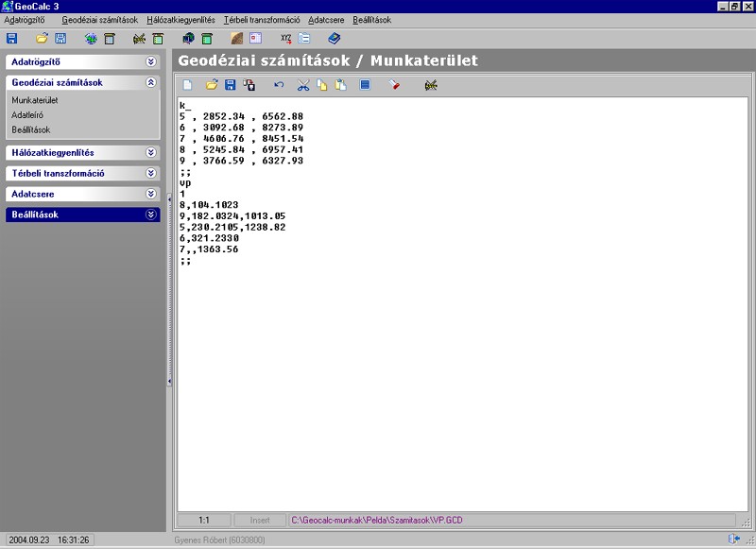Click the exit door icon in status bar
The image size is (756, 549).
pos(734,540)
